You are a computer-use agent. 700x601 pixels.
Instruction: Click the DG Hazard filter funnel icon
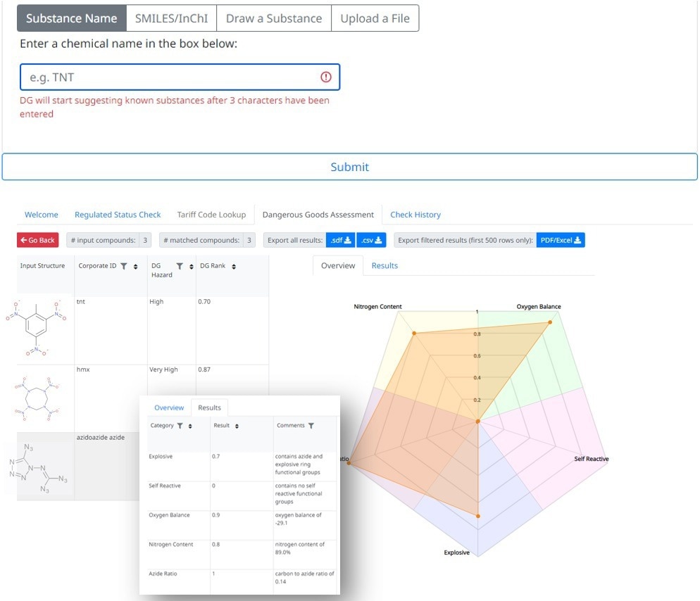click(x=180, y=267)
